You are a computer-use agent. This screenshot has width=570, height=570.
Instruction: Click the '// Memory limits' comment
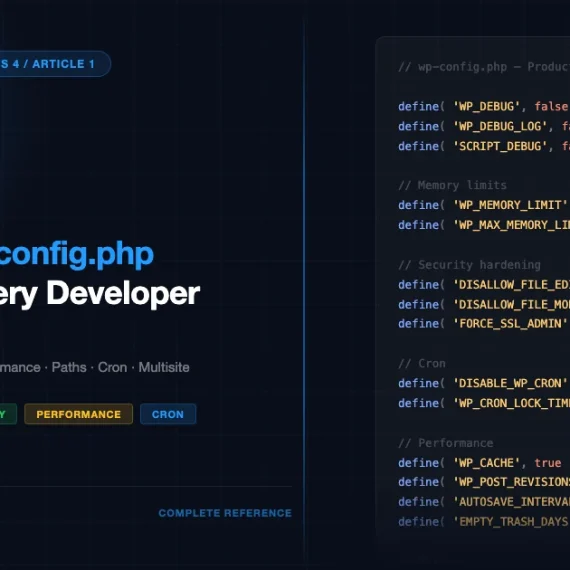click(x=453, y=185)
